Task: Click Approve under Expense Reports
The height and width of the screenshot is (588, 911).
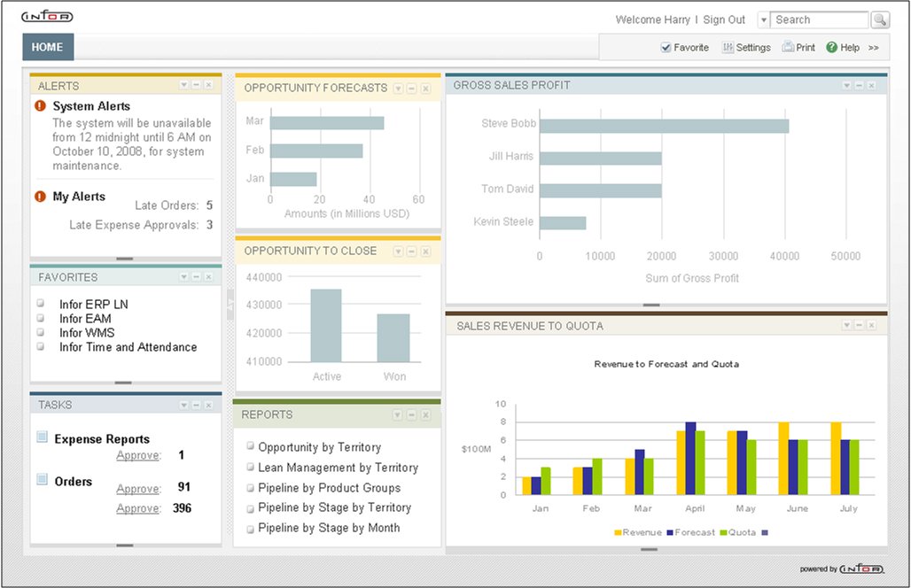Action: click(x=138, y=455)
